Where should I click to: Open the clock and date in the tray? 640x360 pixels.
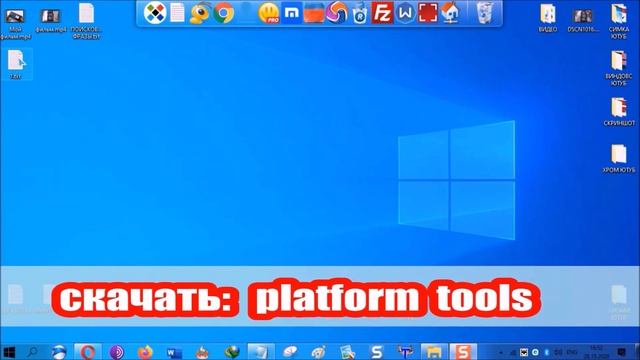click(x=596, y=352)
